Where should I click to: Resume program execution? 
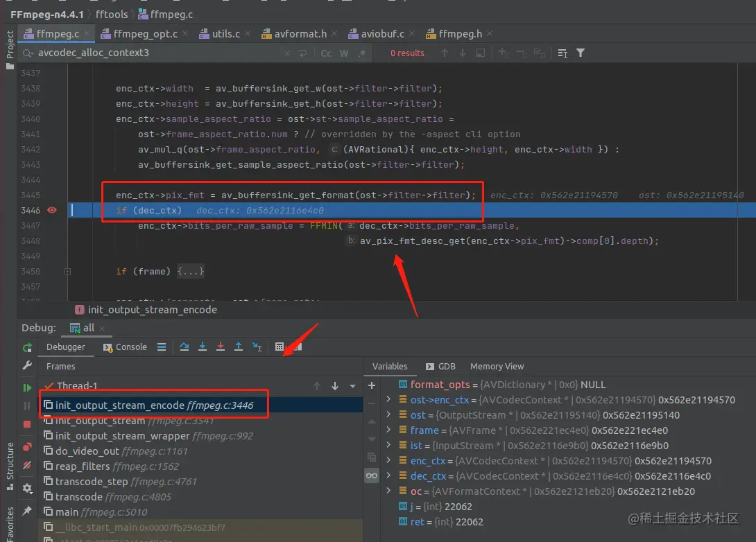(27, 387)
